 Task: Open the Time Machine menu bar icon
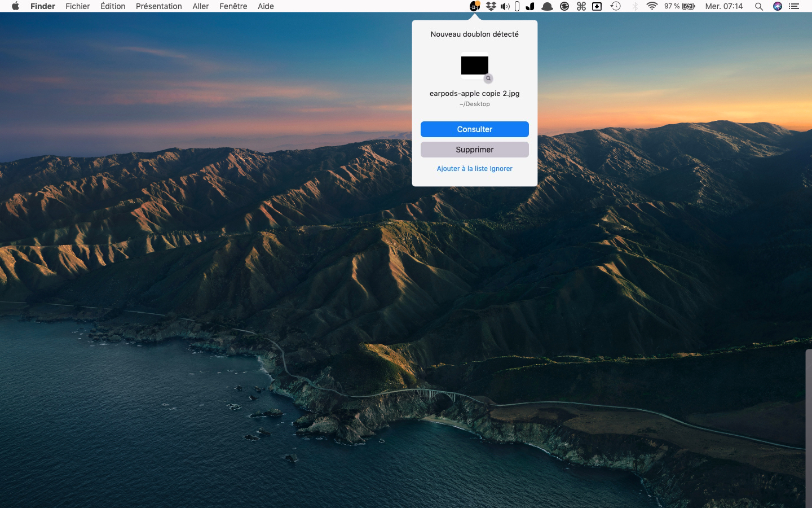pyautogui.click(x=616, y=6)
